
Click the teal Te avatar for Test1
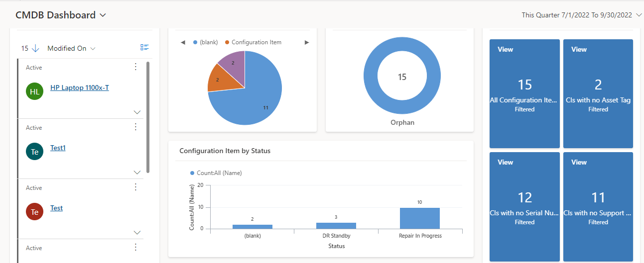(34, 152)
